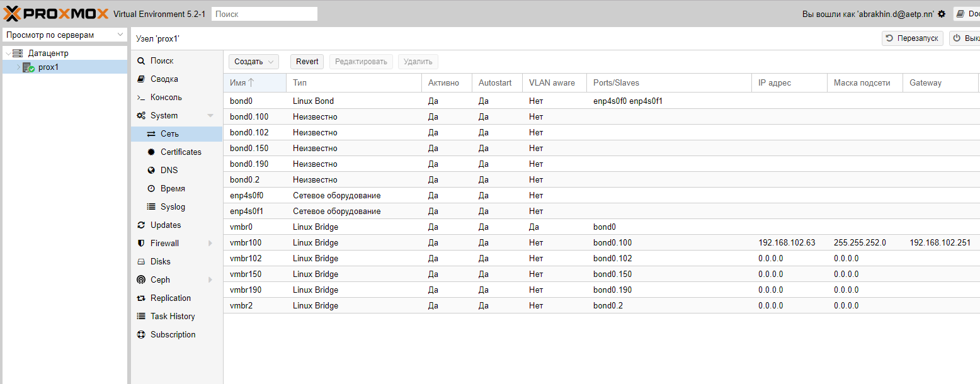Open the Просмотр по серверам view selector
980x384 pixels.
65,35
